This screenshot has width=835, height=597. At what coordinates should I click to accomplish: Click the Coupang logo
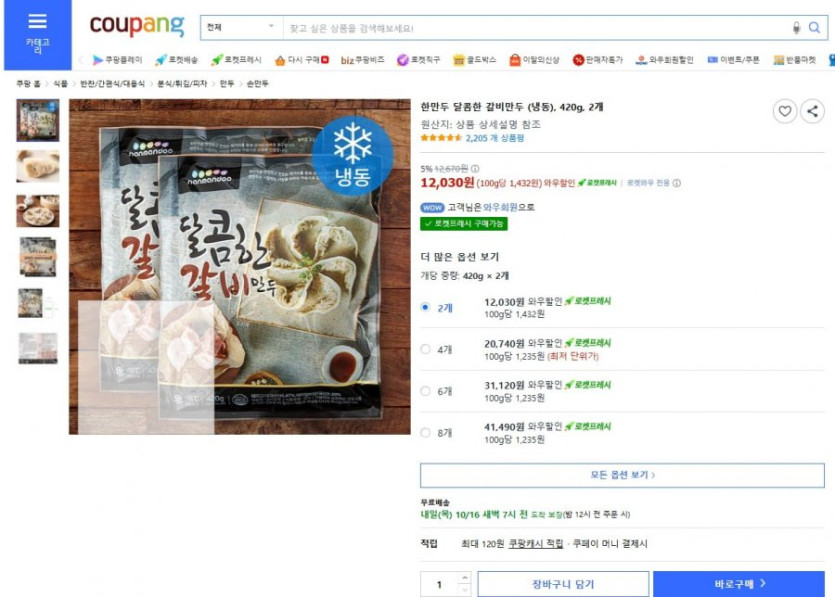pyautogui.click(x=137, y=25)
